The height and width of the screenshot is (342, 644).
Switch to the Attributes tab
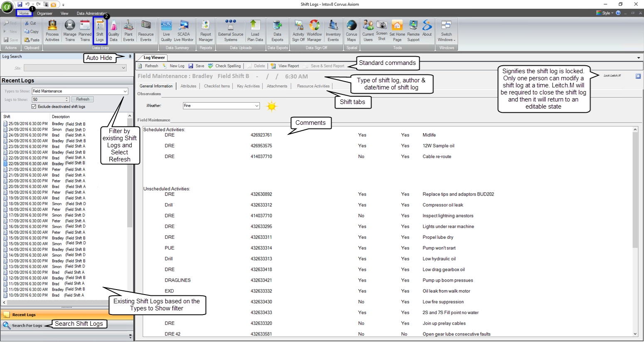click(x=188, y=86)
